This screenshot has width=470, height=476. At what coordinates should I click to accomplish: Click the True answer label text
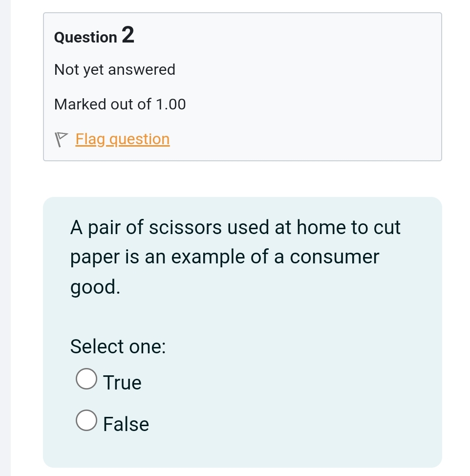point(123,383)
